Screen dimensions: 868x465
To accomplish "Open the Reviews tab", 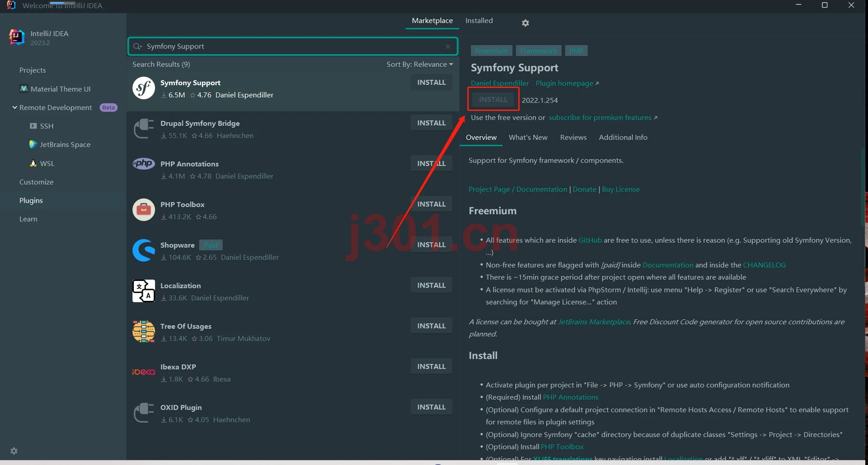I will [573, 138].
